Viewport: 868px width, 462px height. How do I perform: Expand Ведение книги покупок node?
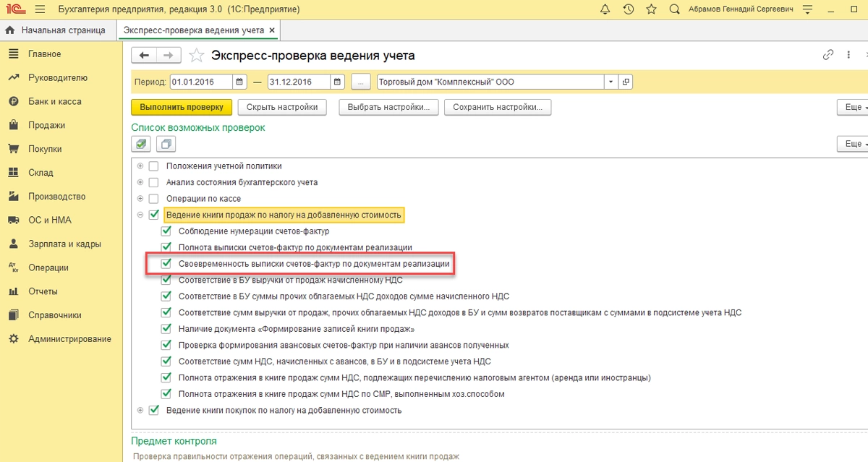[x=140, y=411]
